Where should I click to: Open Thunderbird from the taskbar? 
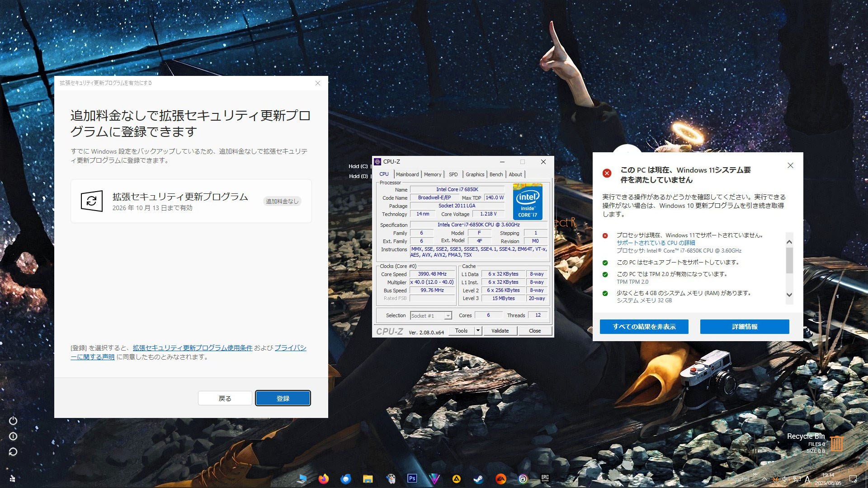(x=346, y=479)
